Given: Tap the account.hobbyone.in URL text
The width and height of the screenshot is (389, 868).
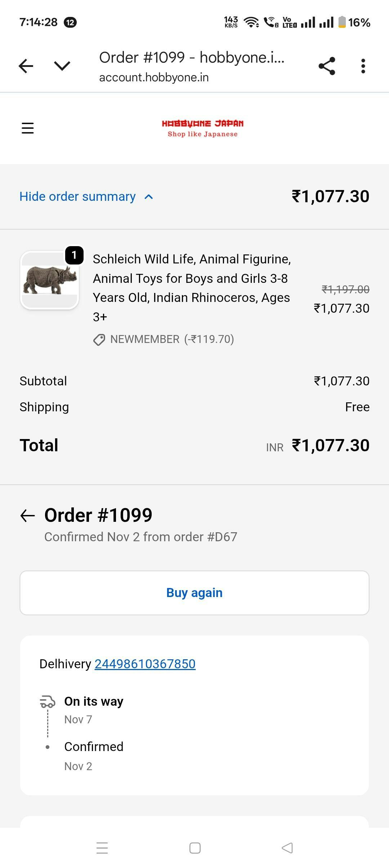Looking at the screenshot, I should click(x=154, y=77).
